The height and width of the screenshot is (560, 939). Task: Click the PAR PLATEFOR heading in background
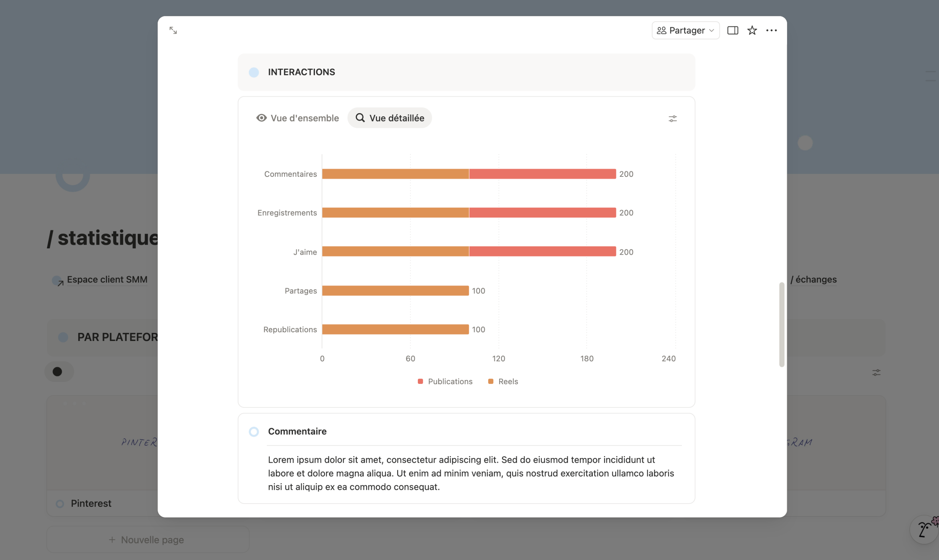click(x=117, y=337)
